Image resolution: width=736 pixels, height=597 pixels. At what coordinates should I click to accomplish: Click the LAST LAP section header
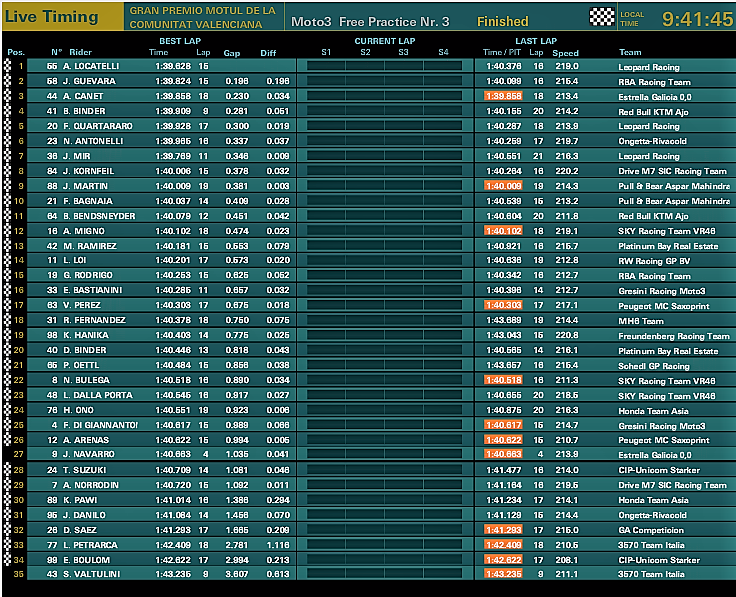[x=536, y=41]
